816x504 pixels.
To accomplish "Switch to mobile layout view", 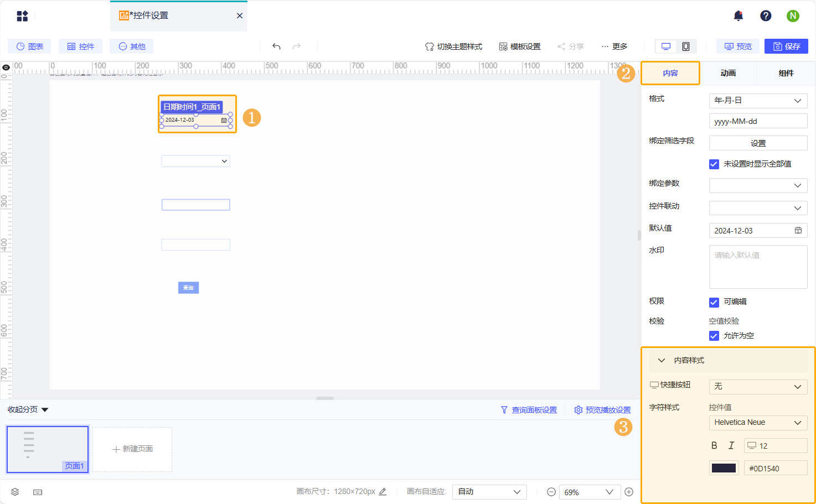I will 686,46.
